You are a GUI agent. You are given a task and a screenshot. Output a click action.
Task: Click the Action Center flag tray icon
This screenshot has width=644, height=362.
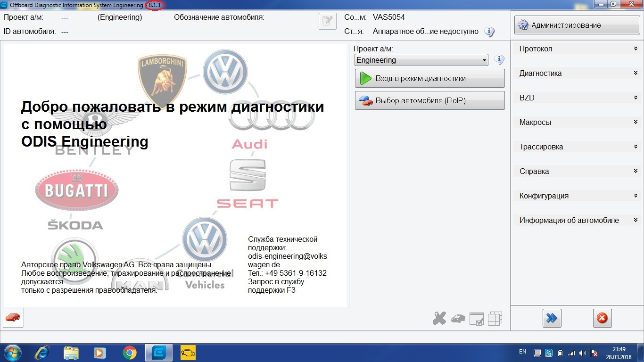(594, 353)
